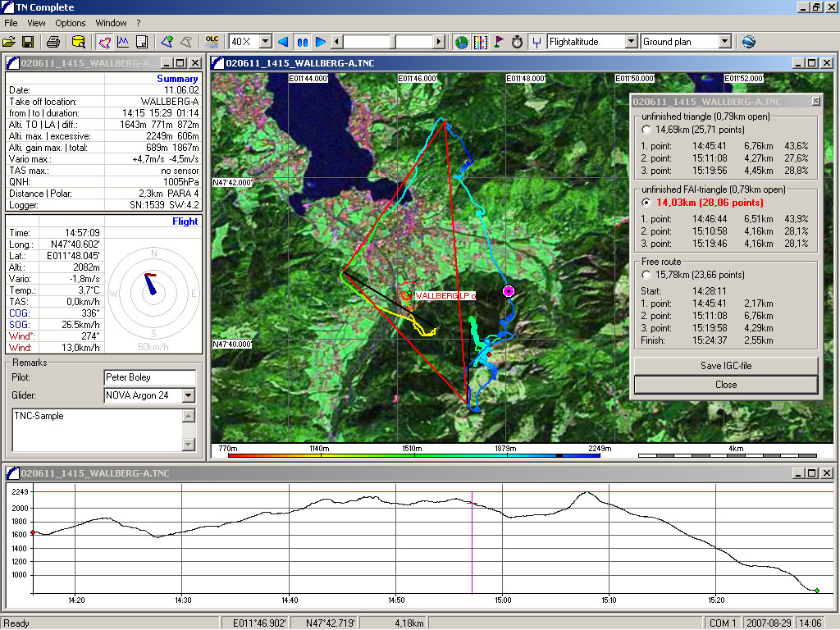Select Free route 15,78km radio option
The width and height of the screenshot is (840, 630).
646,275
